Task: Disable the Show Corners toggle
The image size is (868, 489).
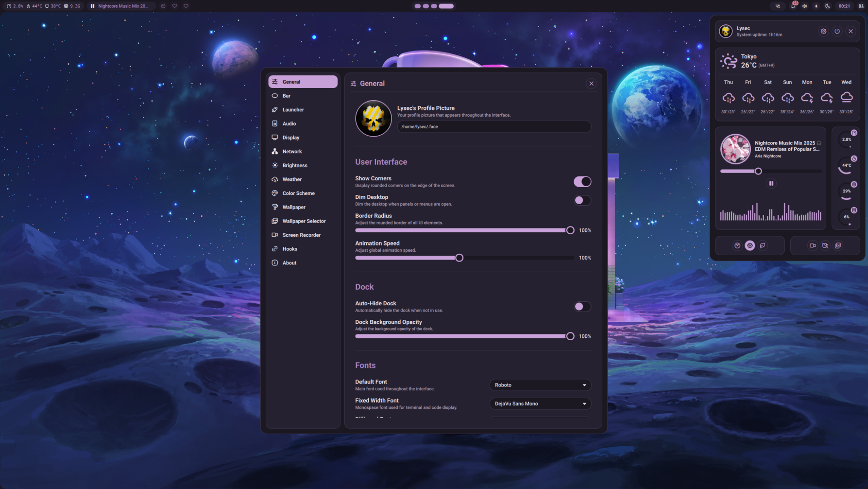Action: click(582, 182)
